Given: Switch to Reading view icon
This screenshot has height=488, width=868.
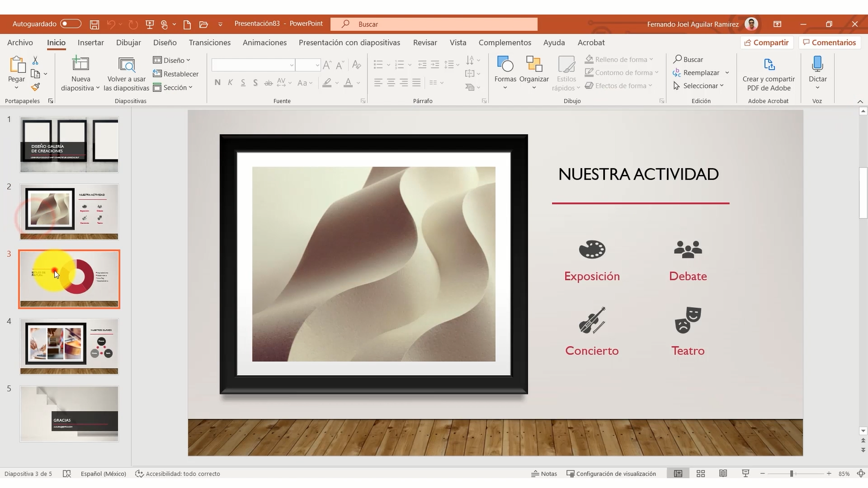Looking at the screenshot, I should point(723,473).
